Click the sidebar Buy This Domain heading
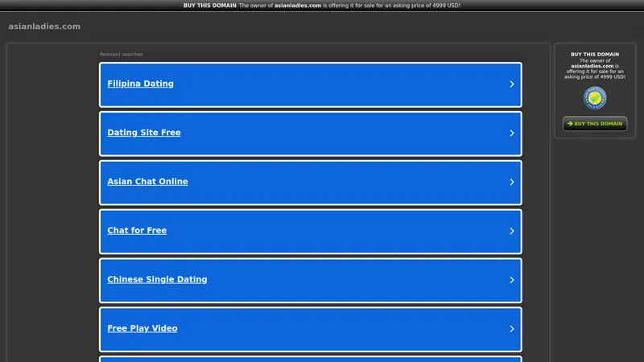Viewport: 644px width, 362px height. (595, 55)
